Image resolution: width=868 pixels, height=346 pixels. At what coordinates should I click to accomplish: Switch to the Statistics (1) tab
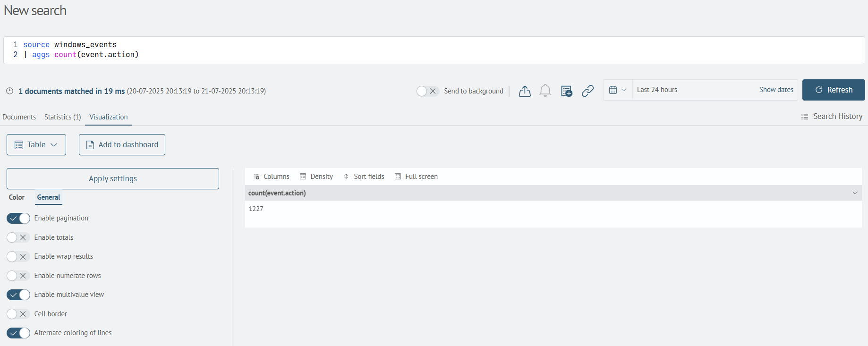[63, 117]
